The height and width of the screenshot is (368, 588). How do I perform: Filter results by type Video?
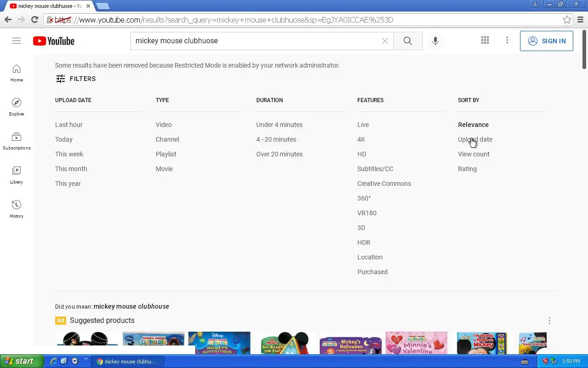(x=164, y=125)
